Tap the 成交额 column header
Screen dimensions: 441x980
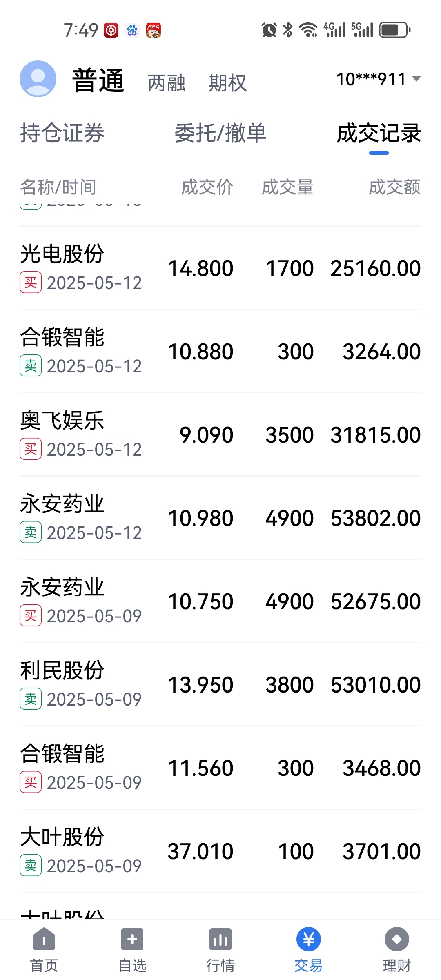pos(394,187)
